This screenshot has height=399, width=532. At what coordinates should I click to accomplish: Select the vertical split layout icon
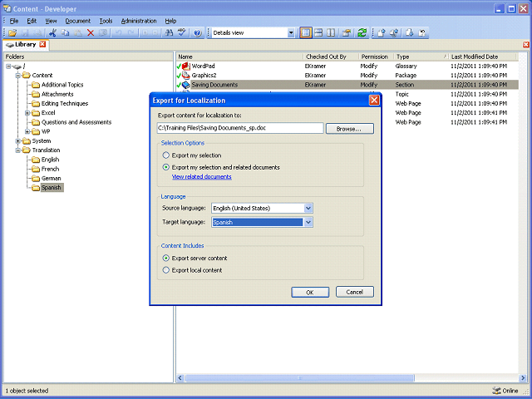pos(331,33)
